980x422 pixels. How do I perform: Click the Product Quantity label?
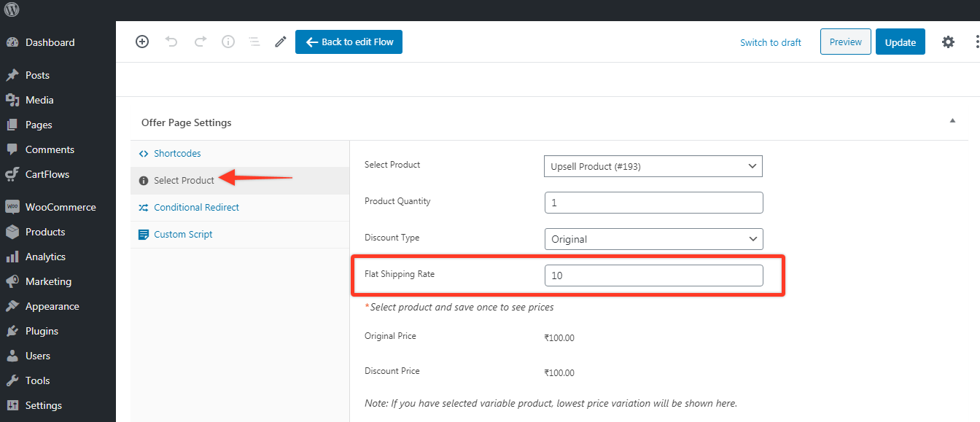tap(398, 201)
